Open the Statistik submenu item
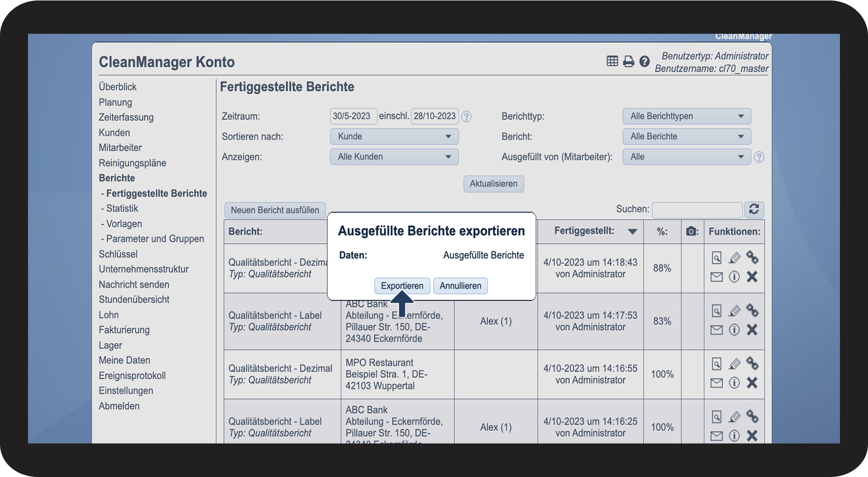The height and width of the screenshot is (477, 868). tap(122, 208)
